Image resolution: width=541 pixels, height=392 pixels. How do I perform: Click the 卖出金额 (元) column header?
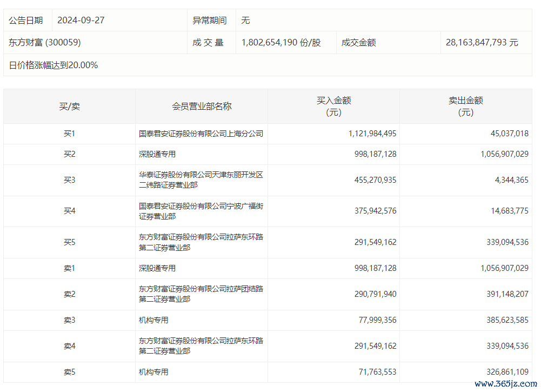[466, 107]
